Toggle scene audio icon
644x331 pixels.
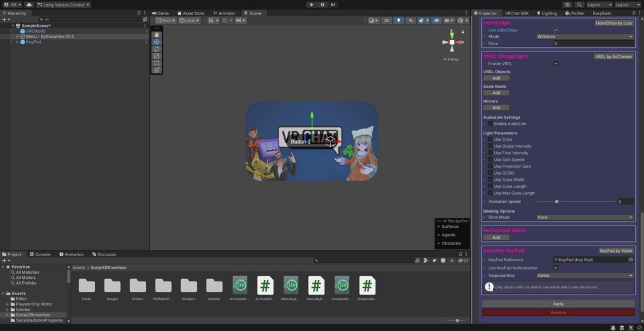pos(410,20)
